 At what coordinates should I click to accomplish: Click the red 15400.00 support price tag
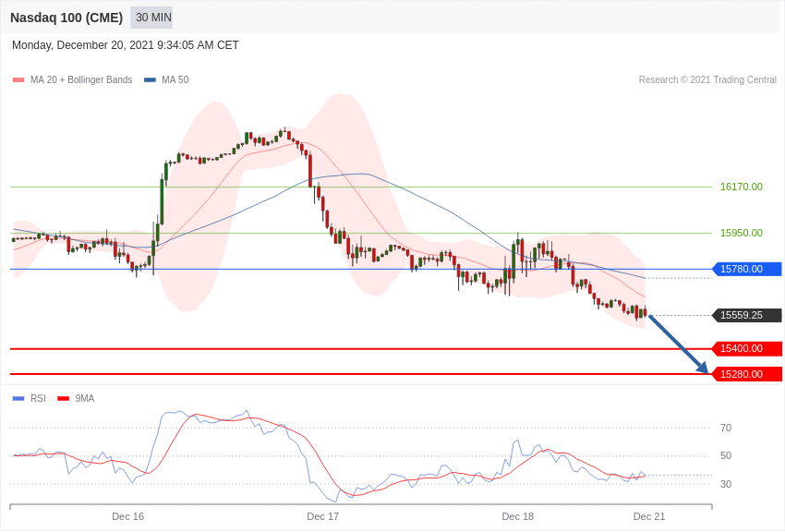point(747,348)
